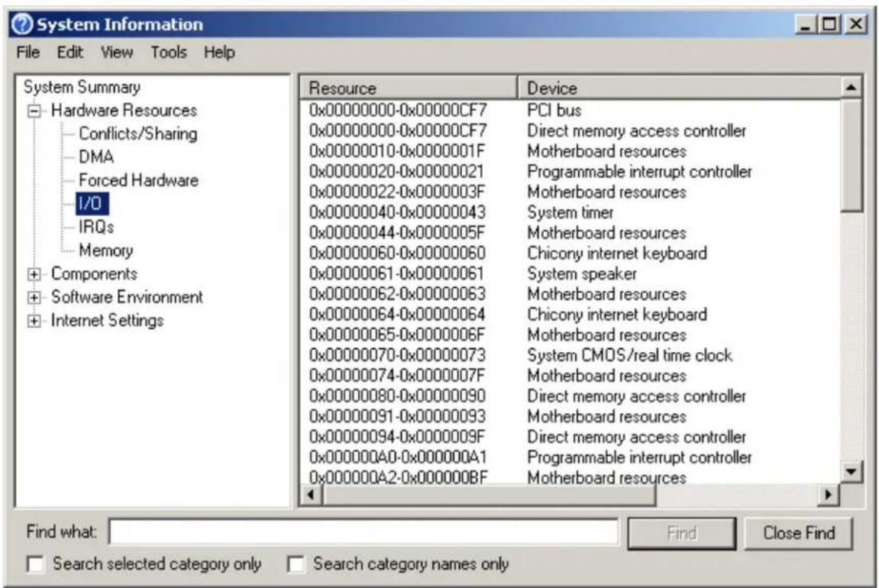Click the horizontal scrollbar thumb
The image size is (879, 588).
[489, 495]
